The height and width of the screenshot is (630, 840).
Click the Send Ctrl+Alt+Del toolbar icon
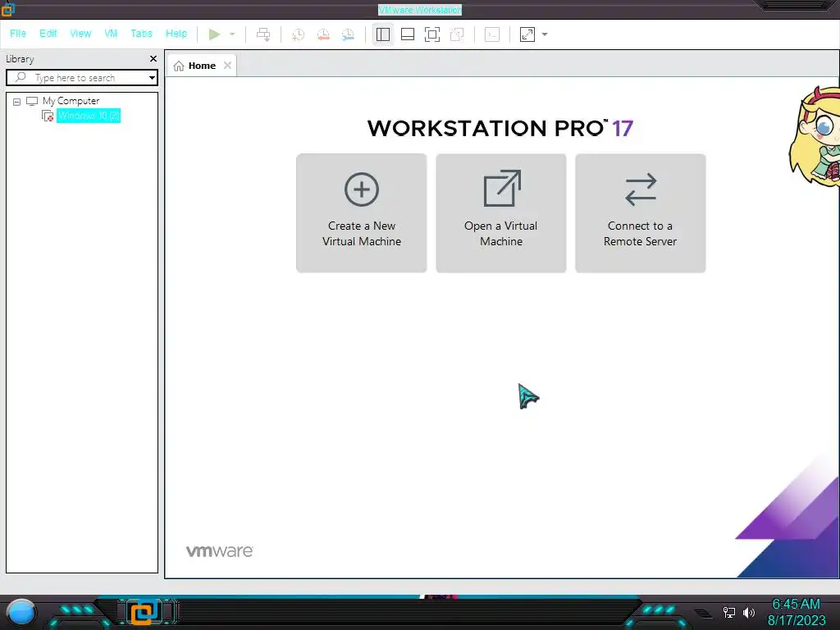[263, 34]
